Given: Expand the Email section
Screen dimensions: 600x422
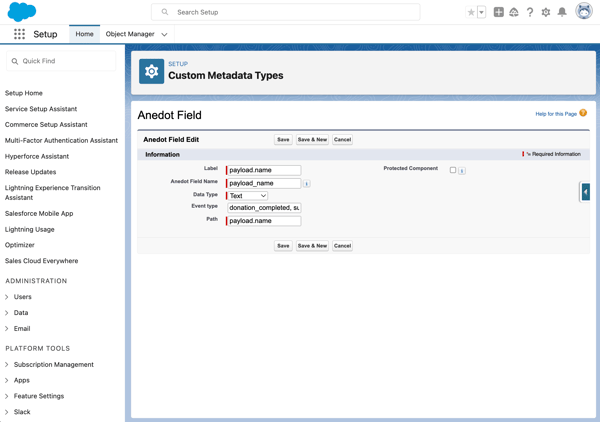Looking at the screenshot, I should pos(7,329).
